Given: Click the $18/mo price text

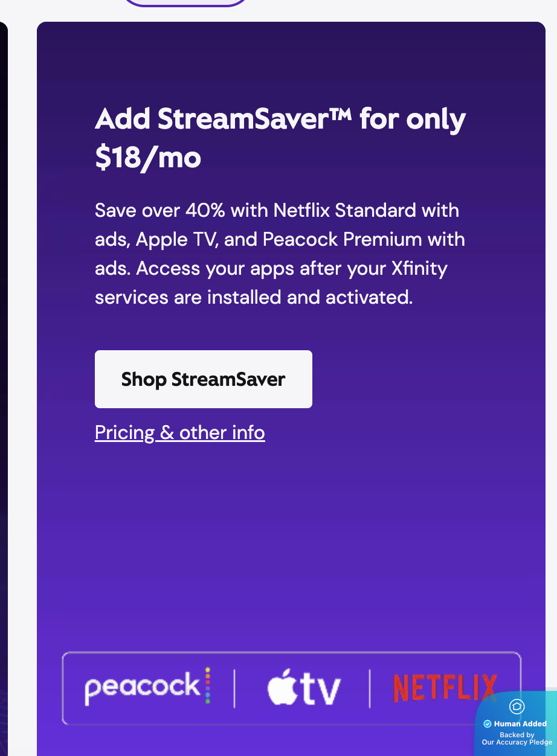Looking at the screenshot, I should [148, 158].
